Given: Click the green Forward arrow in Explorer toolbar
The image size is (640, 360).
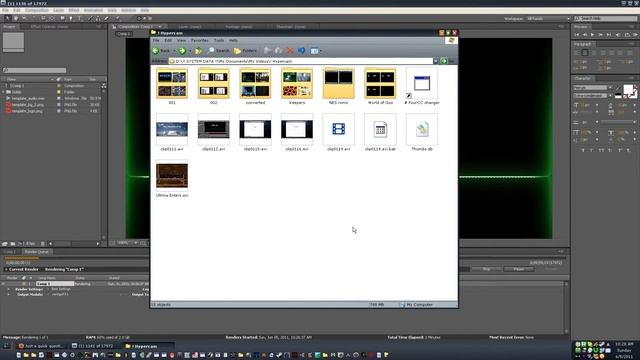Looking at the screenshot, I should (x=182, y=51).
